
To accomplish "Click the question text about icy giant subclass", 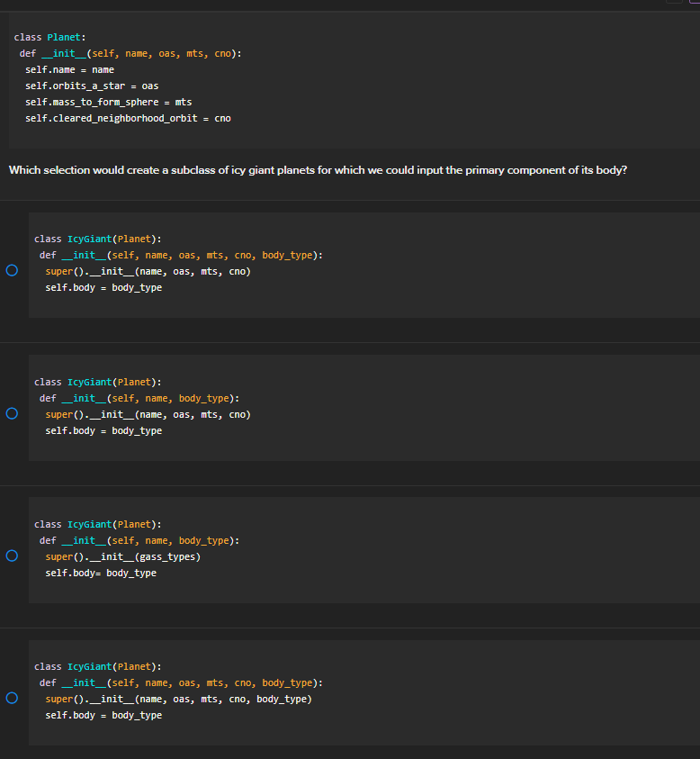I will 318,170.
